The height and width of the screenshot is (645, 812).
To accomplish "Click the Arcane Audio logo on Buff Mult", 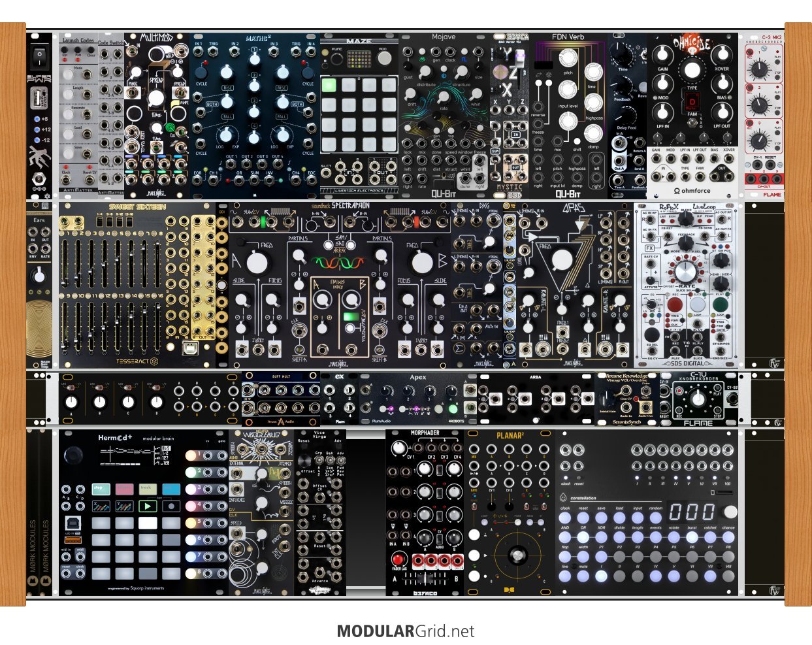I will 281,422.
